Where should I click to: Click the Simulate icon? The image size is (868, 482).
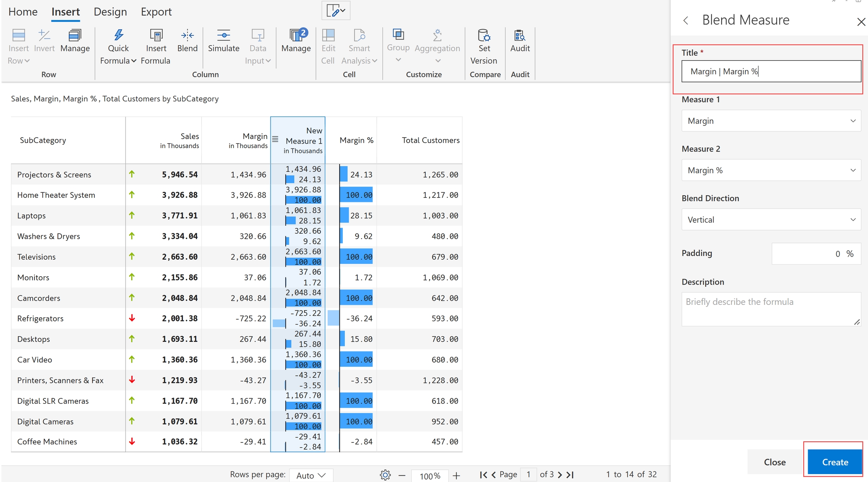pyautogui.click(x=223, y=35)
